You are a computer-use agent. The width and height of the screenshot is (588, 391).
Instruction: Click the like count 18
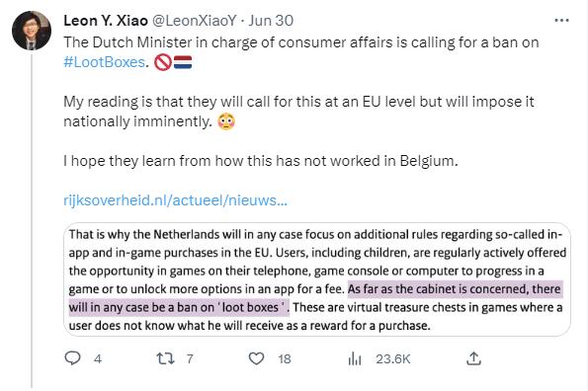(285, 359)
